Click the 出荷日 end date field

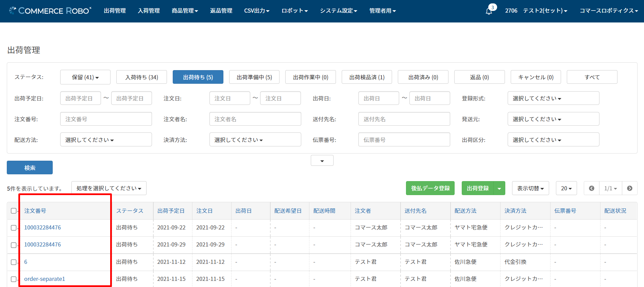tap(429, 98)
